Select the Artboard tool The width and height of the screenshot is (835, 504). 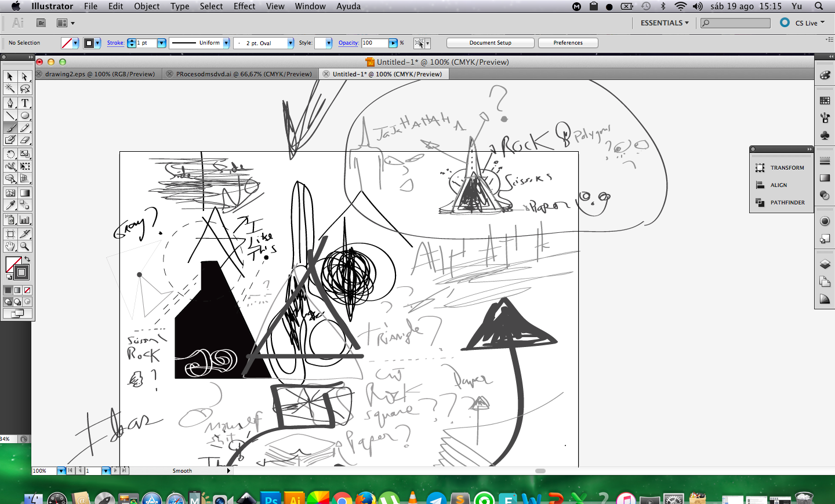click(x=10, y=234)
